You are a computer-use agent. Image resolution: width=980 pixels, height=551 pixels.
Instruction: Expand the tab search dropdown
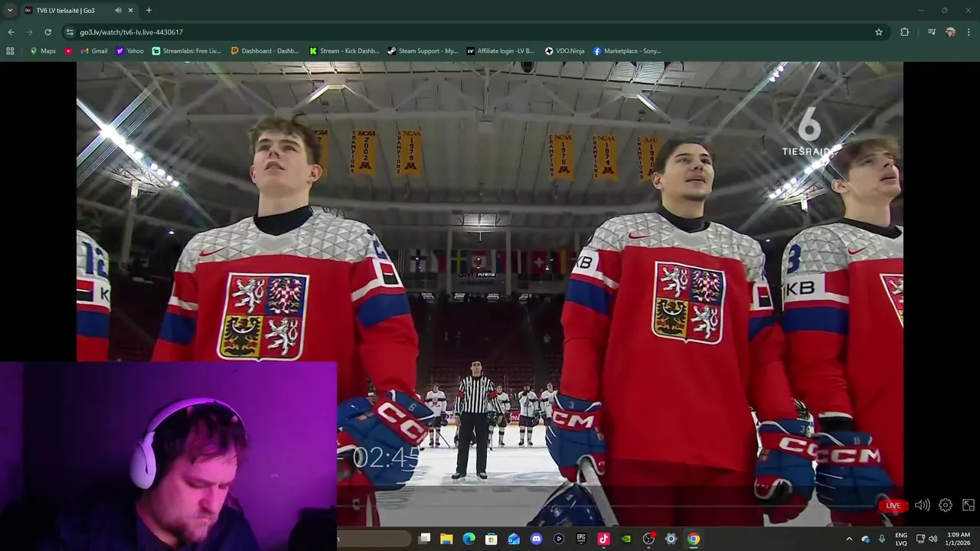[10, 11]
